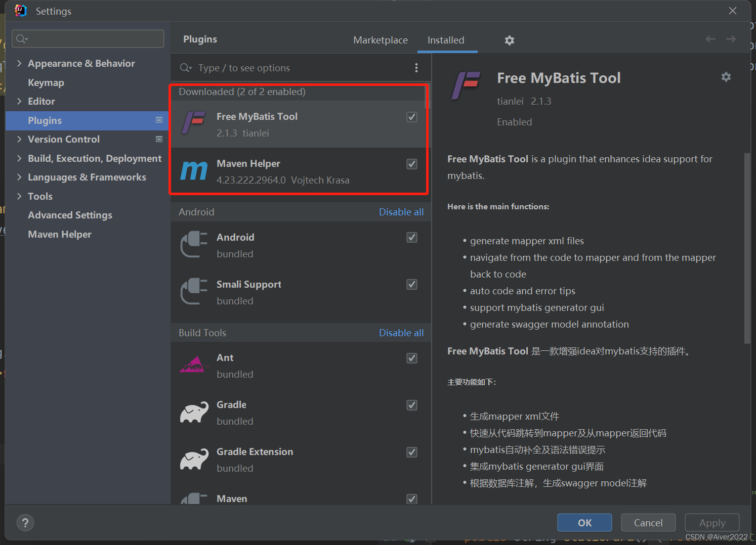The width and height of the screenshot is (756, 545).
Task: Toggle the Maven bundled plugin checkbox
Action: coord(412,499)
